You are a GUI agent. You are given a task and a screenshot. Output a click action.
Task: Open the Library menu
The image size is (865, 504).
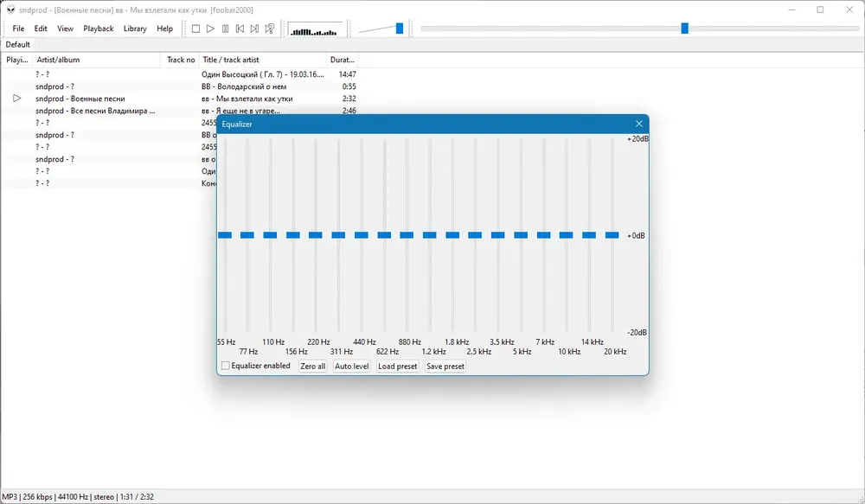(x=135, y=29)
